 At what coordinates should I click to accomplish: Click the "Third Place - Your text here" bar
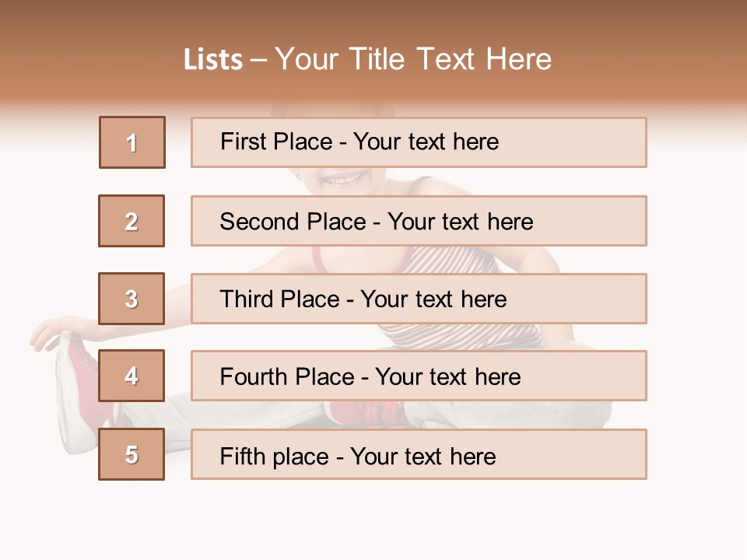tap(419, 299)
